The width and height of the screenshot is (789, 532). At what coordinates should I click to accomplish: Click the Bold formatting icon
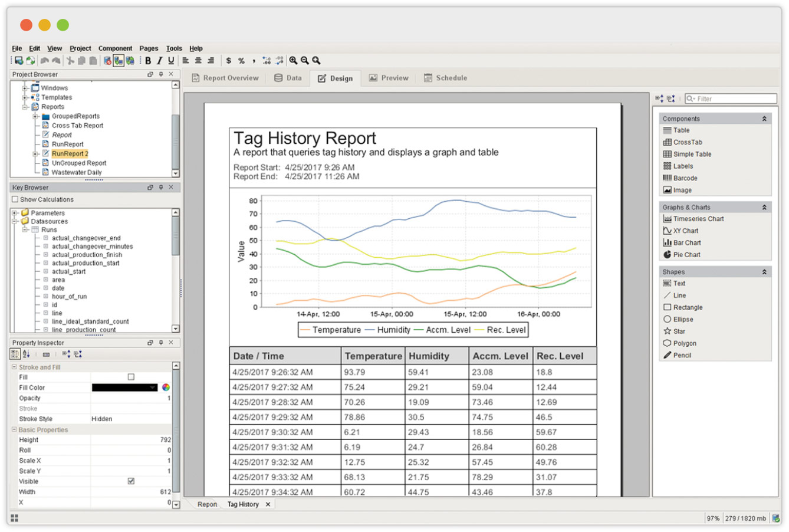click(x=148, y=61)
